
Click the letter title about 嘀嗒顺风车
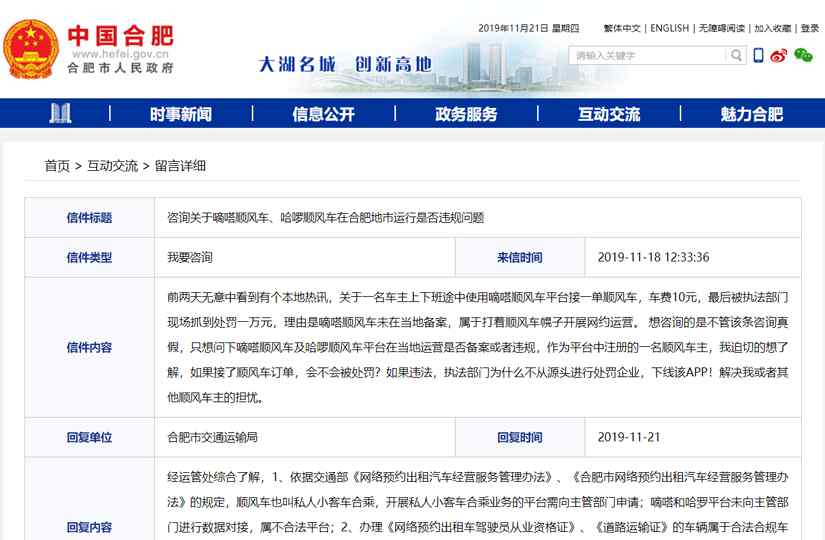(x=326, y=217)
